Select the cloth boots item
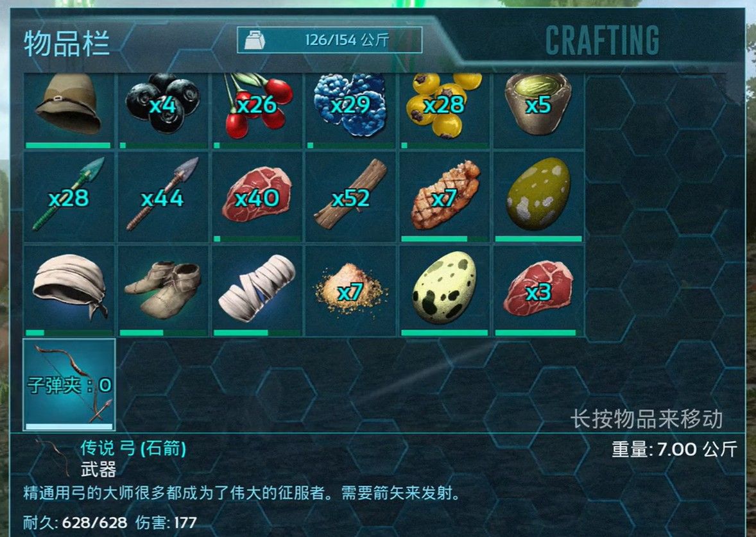This screenshot has width=756, height=537. [x=162, y=291]
